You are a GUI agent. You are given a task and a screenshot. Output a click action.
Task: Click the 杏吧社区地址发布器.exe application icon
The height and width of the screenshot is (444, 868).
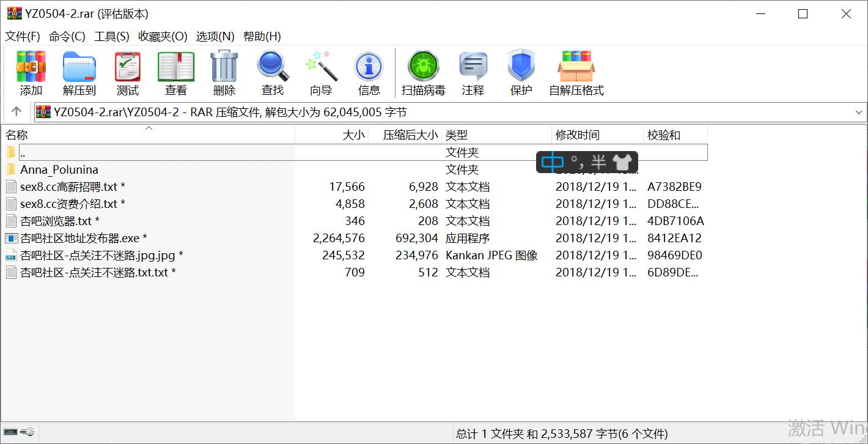pos(11,238)
